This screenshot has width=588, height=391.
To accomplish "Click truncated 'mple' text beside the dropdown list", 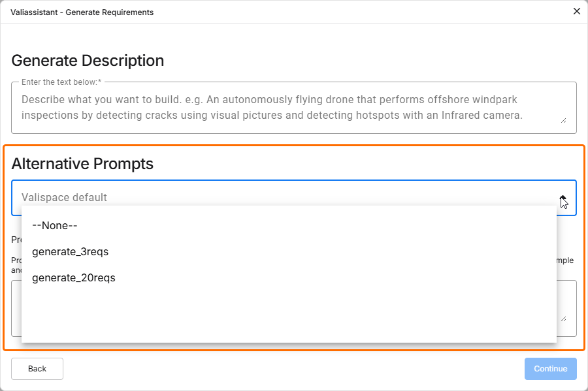I will click(566, 260).
